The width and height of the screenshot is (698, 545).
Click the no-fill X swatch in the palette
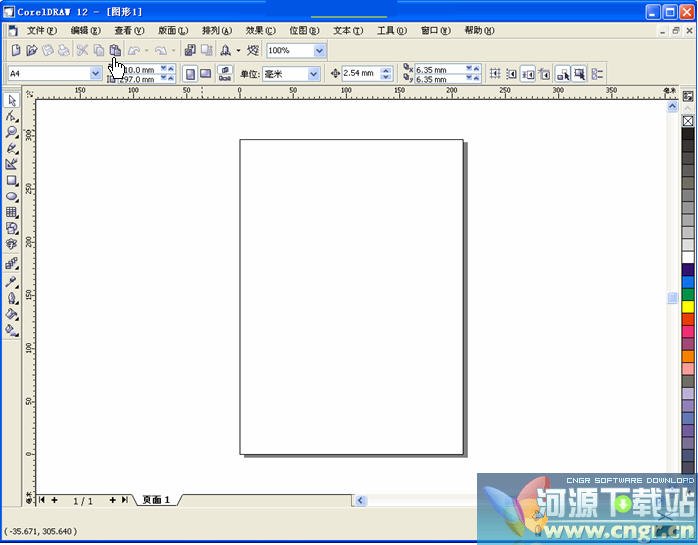click(688, 121)
